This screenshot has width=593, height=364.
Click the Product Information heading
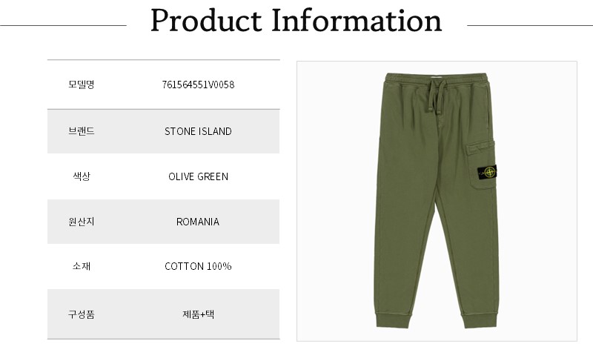click(296, 21)
